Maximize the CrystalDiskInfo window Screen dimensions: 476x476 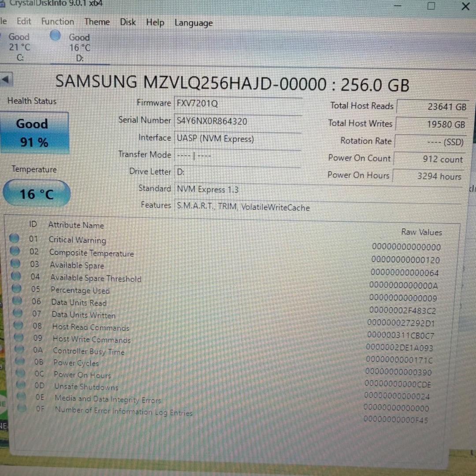tap(431, 5)
